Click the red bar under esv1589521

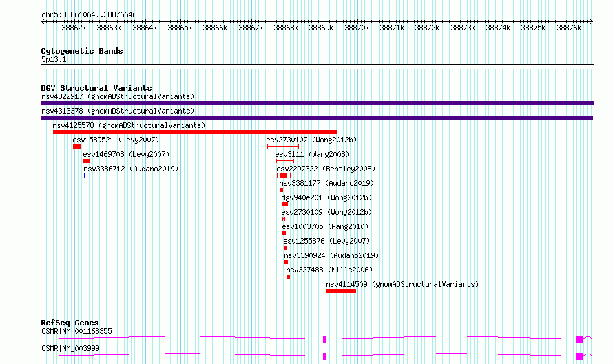click(76, 147)
